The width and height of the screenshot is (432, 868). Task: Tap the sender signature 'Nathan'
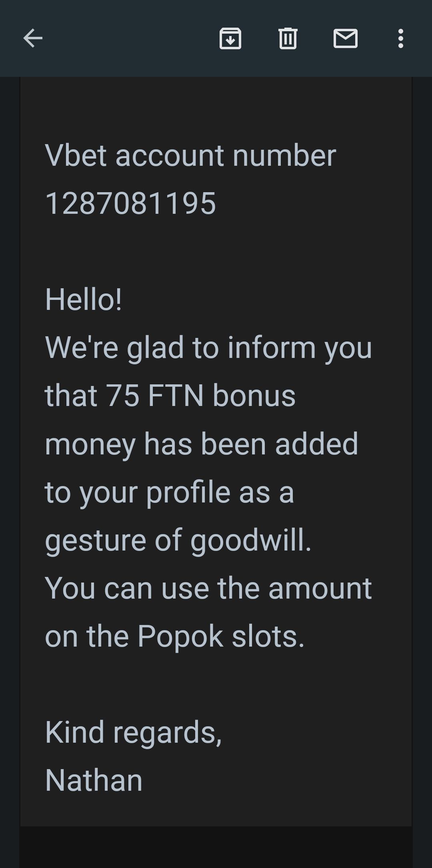tap(94, 780)
